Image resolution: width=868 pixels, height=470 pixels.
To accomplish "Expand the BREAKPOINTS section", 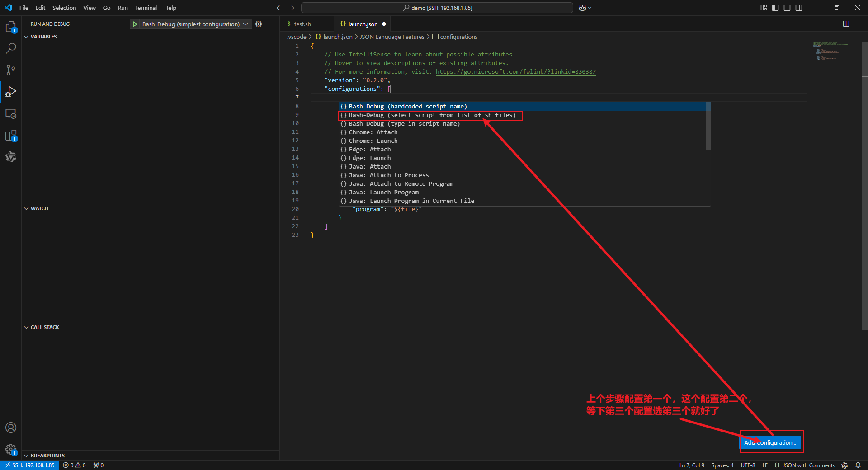I will pos(44,456).
